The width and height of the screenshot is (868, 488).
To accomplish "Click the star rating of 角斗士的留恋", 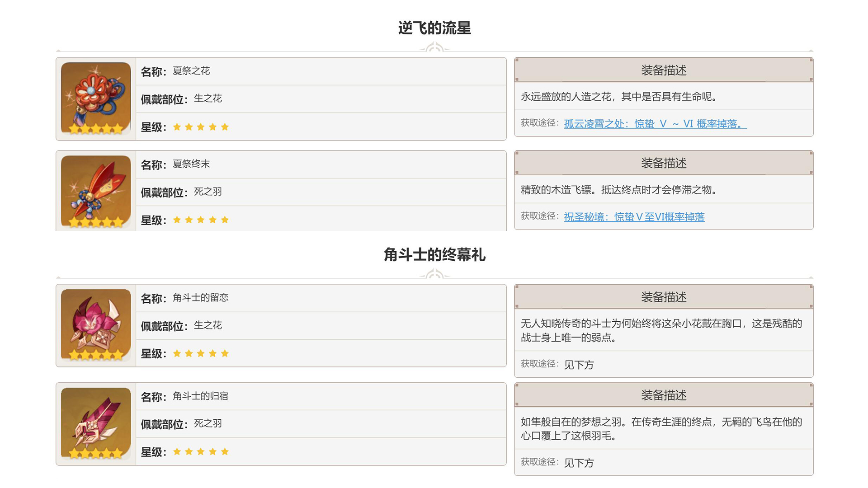I will pos(201,354).
